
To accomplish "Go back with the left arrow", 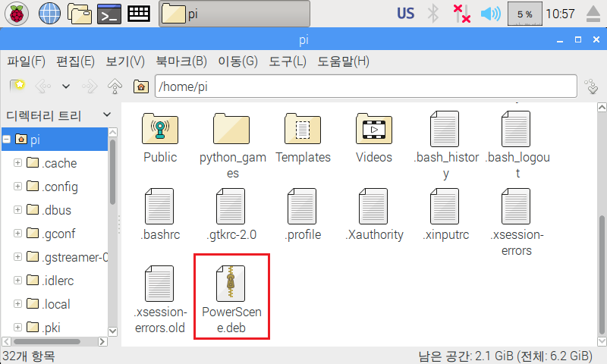I will [x=43, y=86].
